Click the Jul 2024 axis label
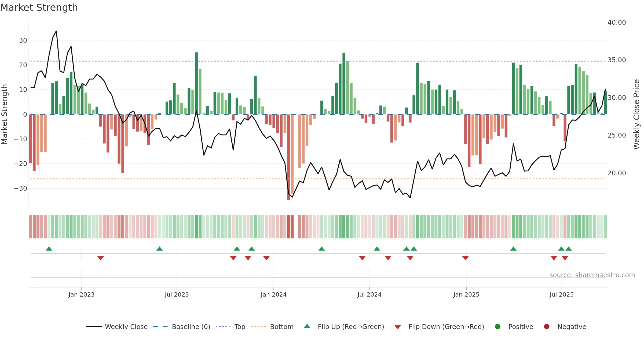This screenshot has width=644, height=362. coord(369,295)
